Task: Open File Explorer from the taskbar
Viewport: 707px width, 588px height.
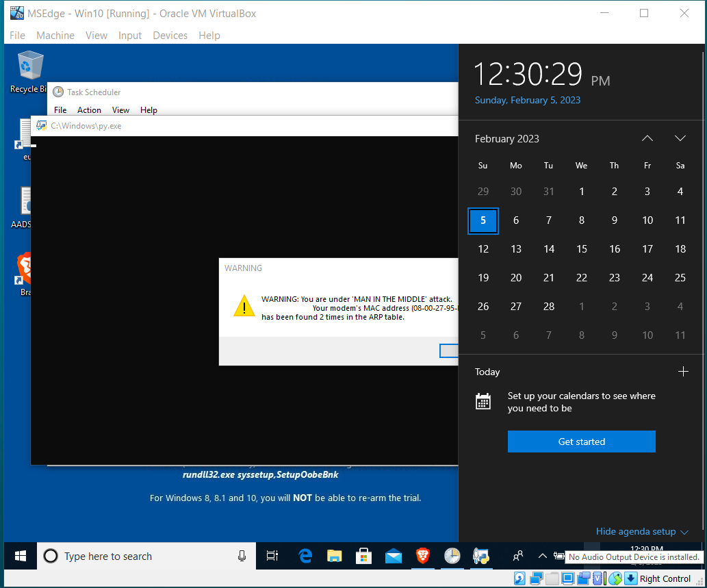Action: [334, 556]
